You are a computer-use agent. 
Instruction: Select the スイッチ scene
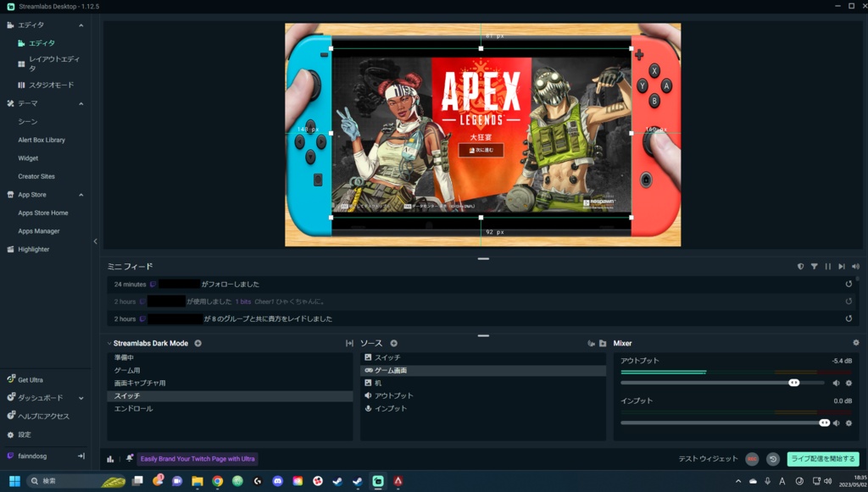point(230,395)
